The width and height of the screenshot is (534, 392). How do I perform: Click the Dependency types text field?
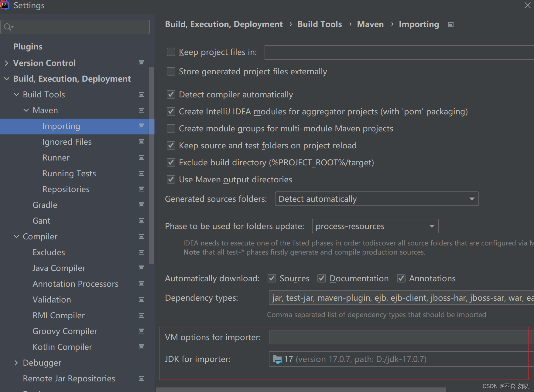click(x=401, y=298)
